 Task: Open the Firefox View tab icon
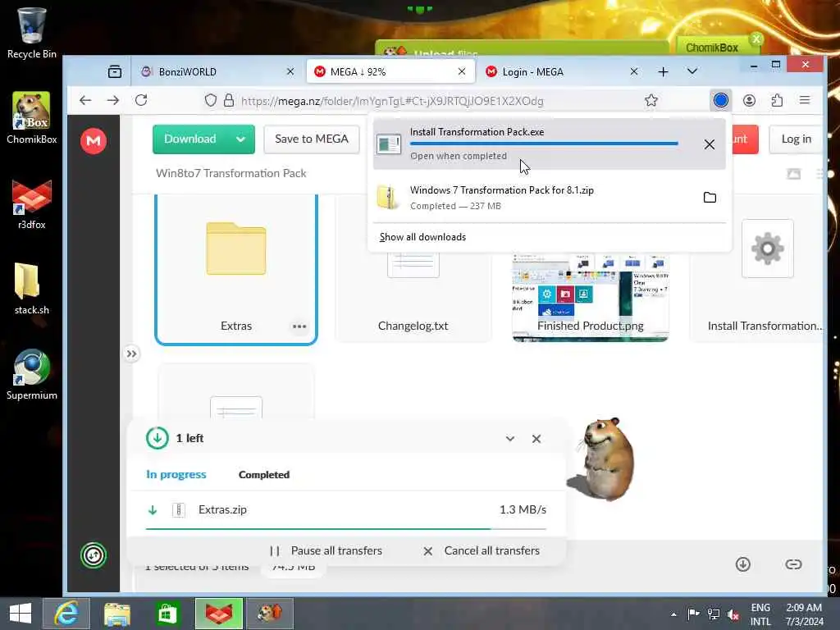[x=115, y=71]
